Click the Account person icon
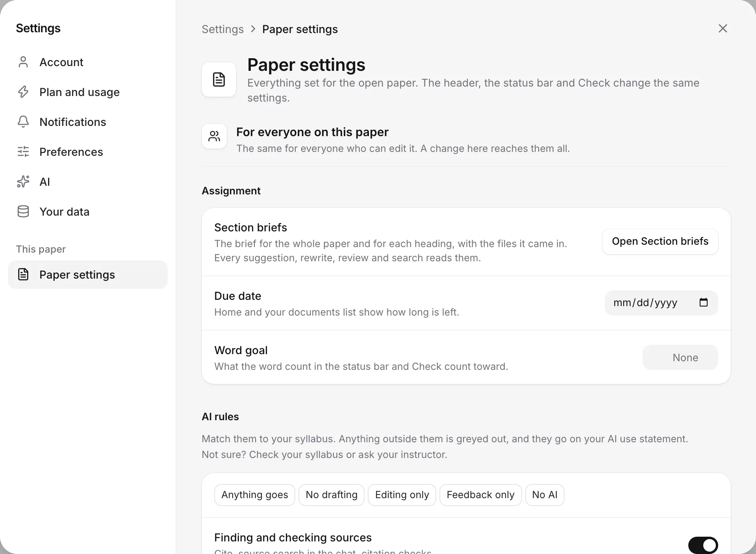The width and height of the screenshot is (756, 554). tap(23, 62)
